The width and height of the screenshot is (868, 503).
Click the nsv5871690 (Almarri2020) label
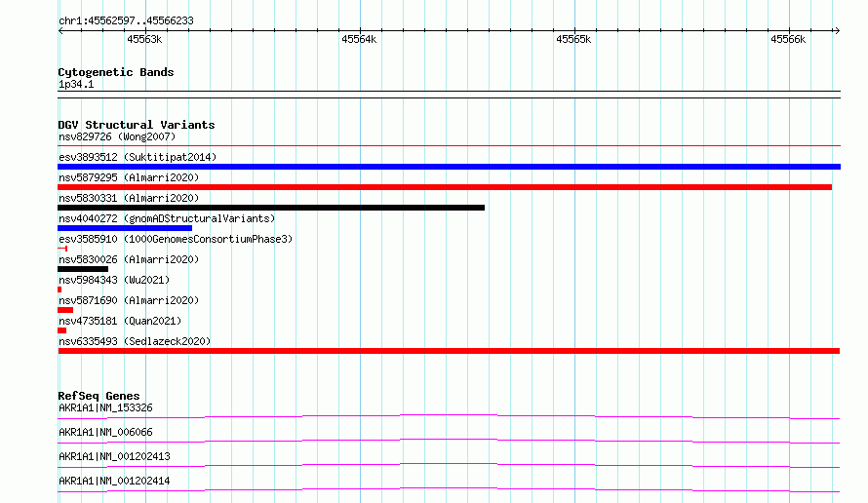click(x=129, y=300)
